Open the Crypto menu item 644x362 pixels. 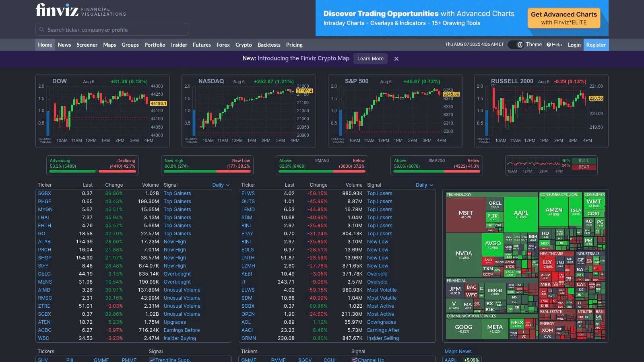244,45
